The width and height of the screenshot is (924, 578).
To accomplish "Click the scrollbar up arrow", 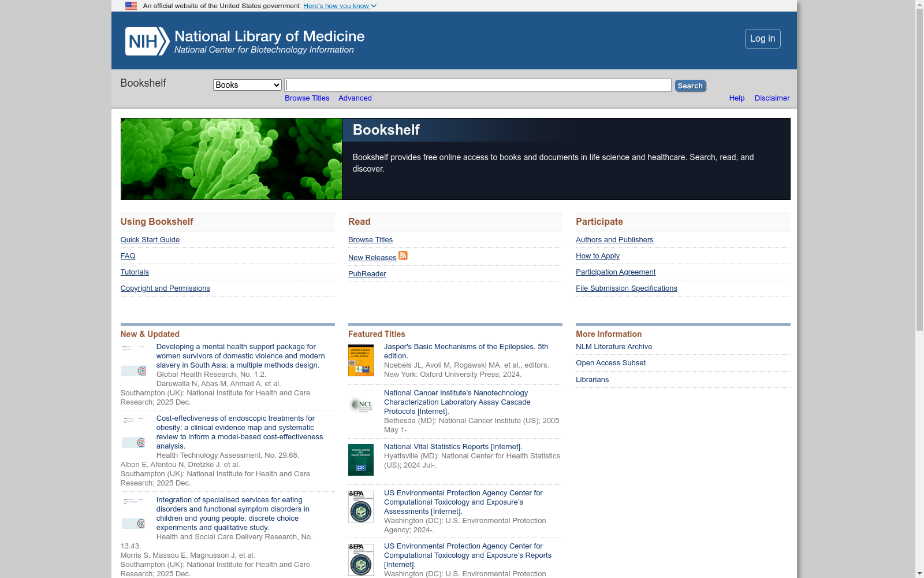I will click(x=919, y=5).
